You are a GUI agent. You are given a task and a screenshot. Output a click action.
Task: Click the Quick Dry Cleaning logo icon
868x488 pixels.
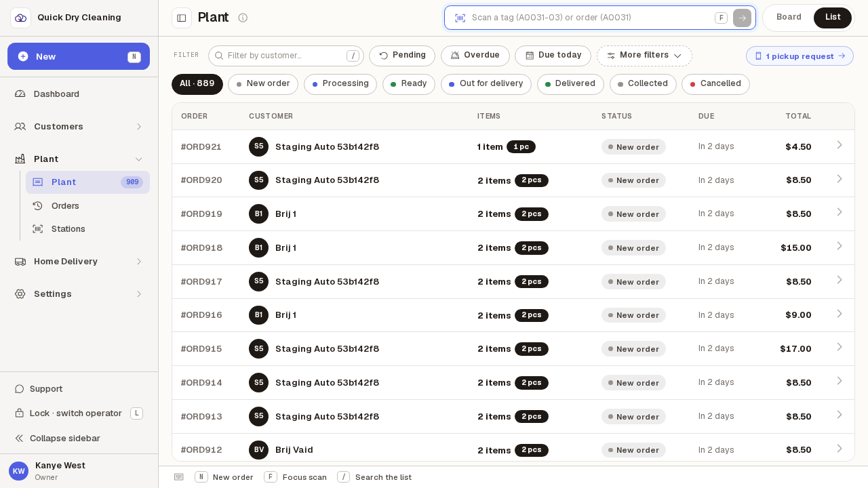(x=20, y=18)
